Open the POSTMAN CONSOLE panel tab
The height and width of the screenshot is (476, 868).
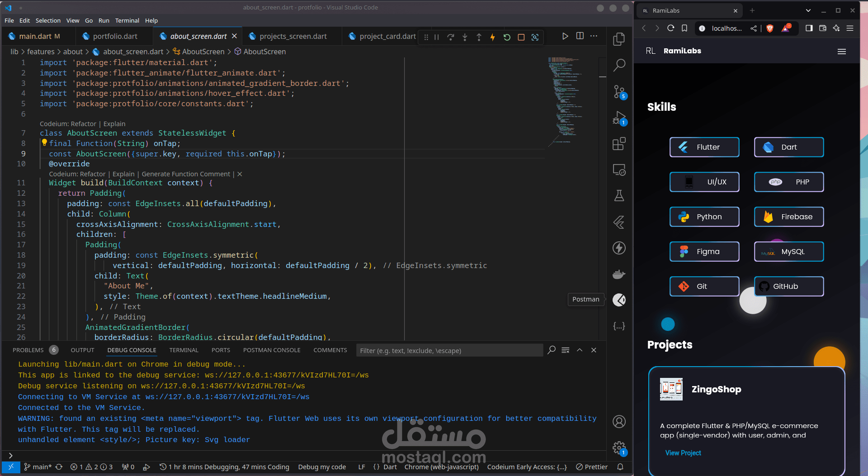(x=272, y=350)
